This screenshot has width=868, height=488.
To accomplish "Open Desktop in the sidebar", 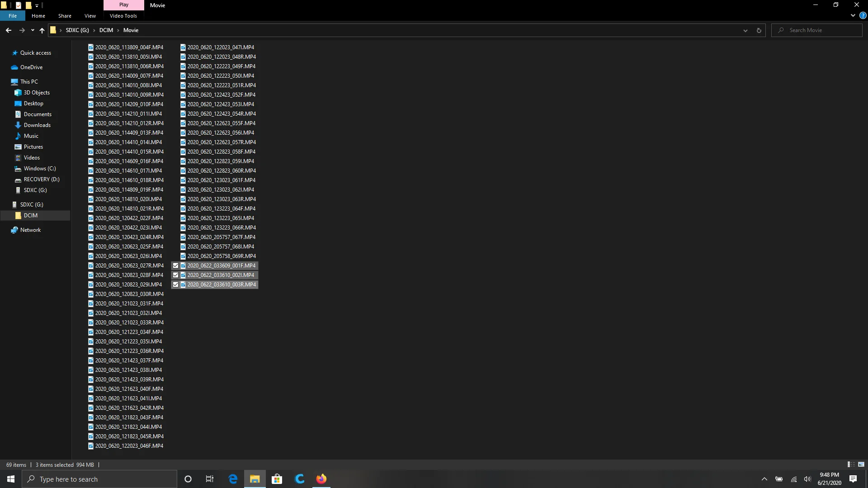I will pos(33,103).
